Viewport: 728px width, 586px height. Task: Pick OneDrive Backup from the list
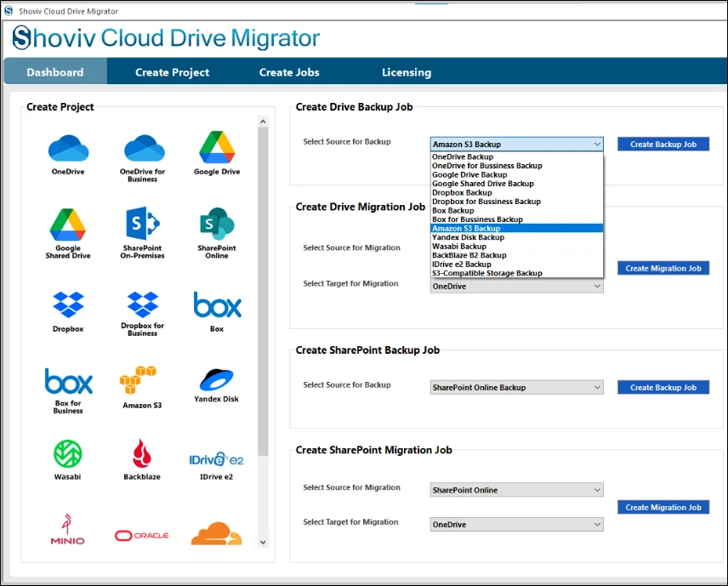click(517, 157)
